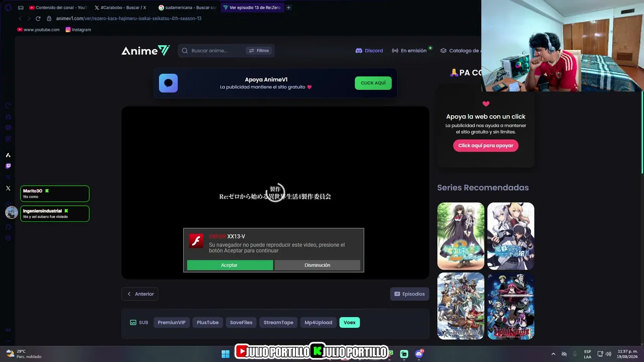Open the Episodios list

410,294
